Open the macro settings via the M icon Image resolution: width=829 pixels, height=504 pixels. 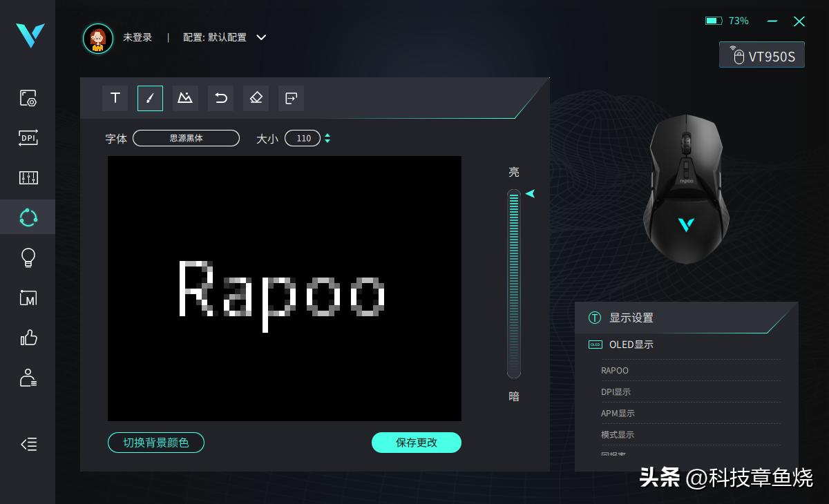(x=28, y=298)
